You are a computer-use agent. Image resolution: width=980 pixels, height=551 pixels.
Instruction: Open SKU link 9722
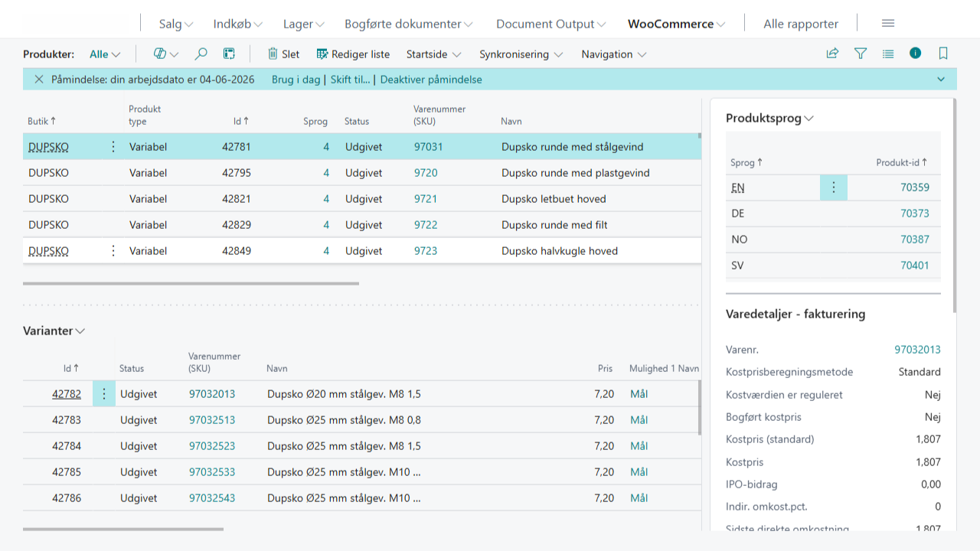426,225
